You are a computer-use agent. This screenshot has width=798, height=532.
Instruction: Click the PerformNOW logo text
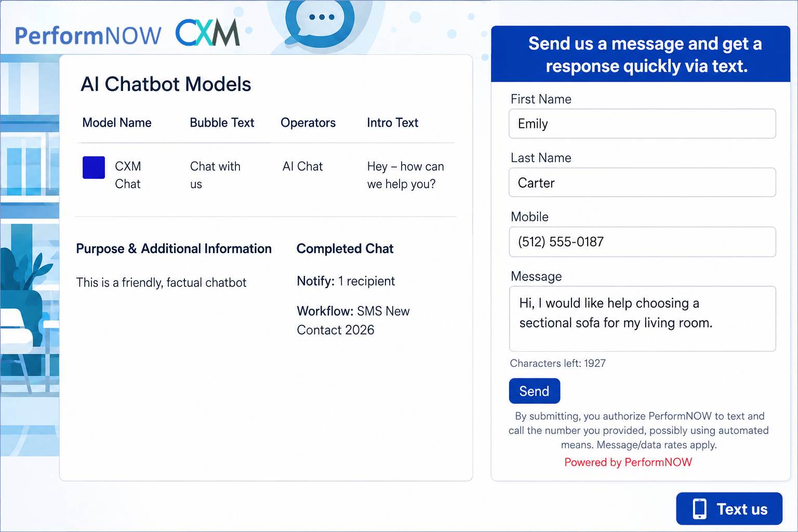pyautogui.click(x=88, y=36)
